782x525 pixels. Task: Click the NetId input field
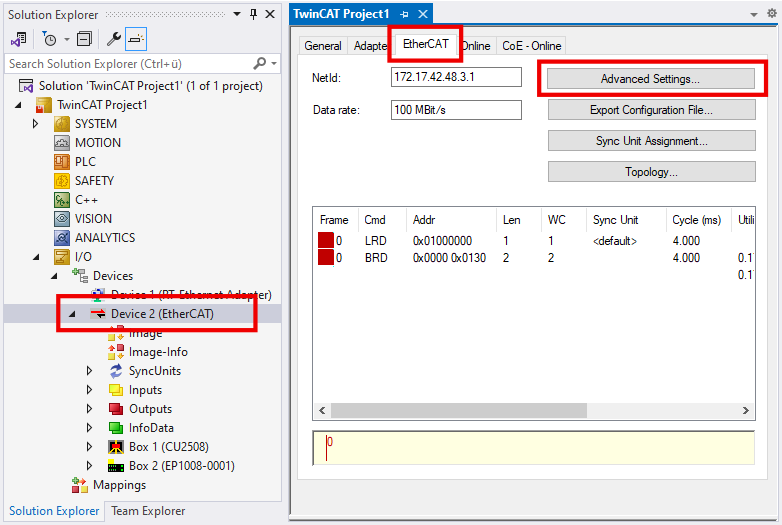click(456, 77)
